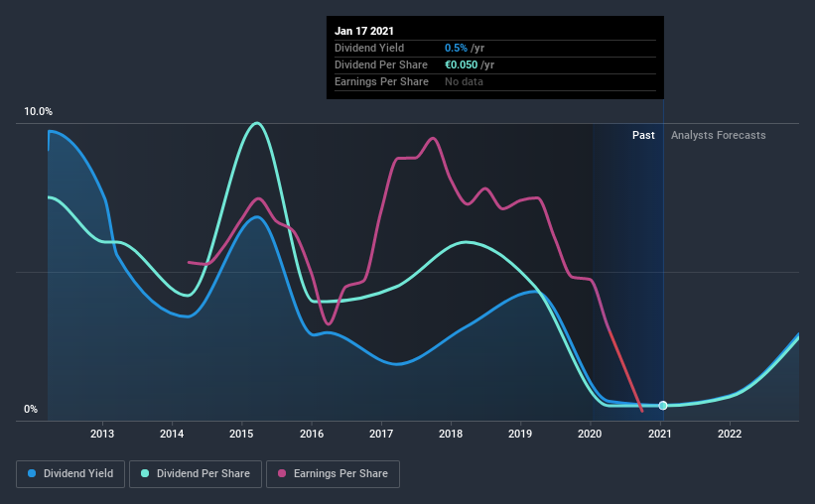Click the Dividend Yield row label in tooltip

coord(369,48)
